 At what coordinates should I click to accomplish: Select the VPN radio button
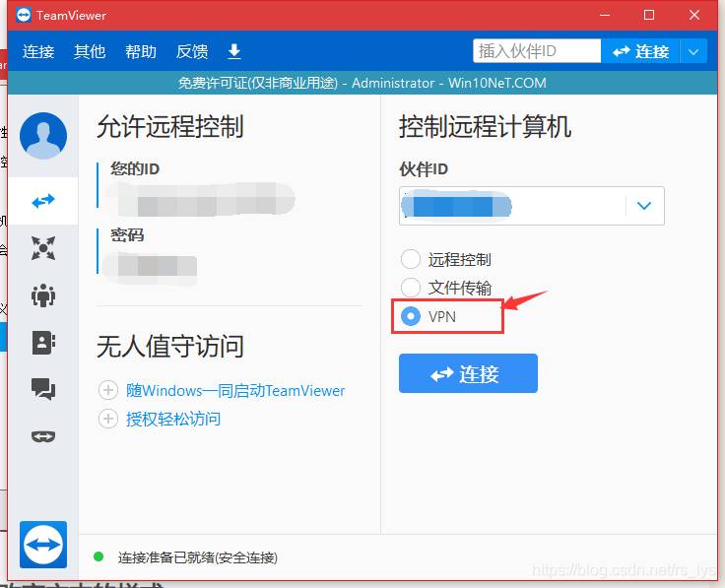(x=410, y=316)
